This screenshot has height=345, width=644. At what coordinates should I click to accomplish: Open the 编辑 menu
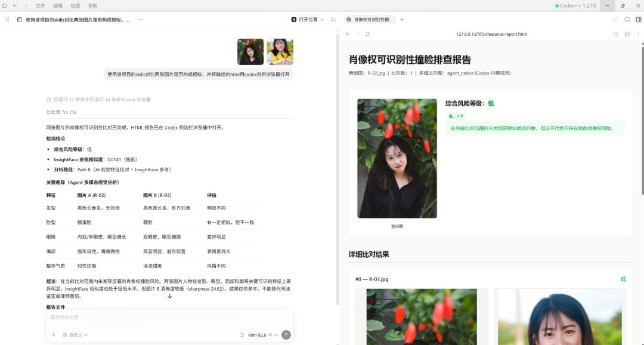pyautogui.click(x=58, y=6)
